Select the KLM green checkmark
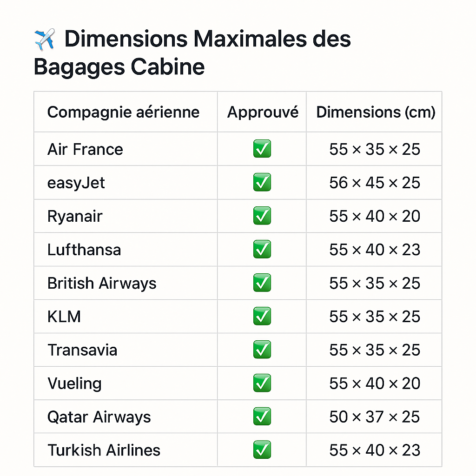 [262, 317]
